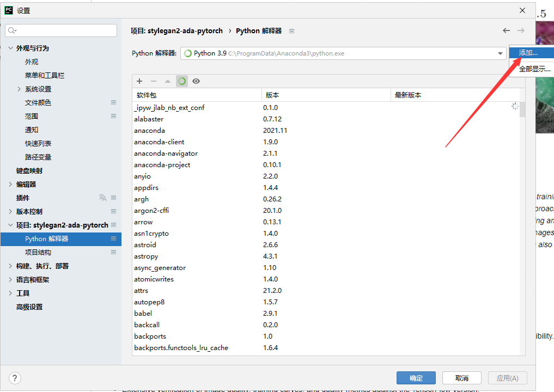
Task: Click the PyCharm logo in title bar
Action: click(9, 10)
